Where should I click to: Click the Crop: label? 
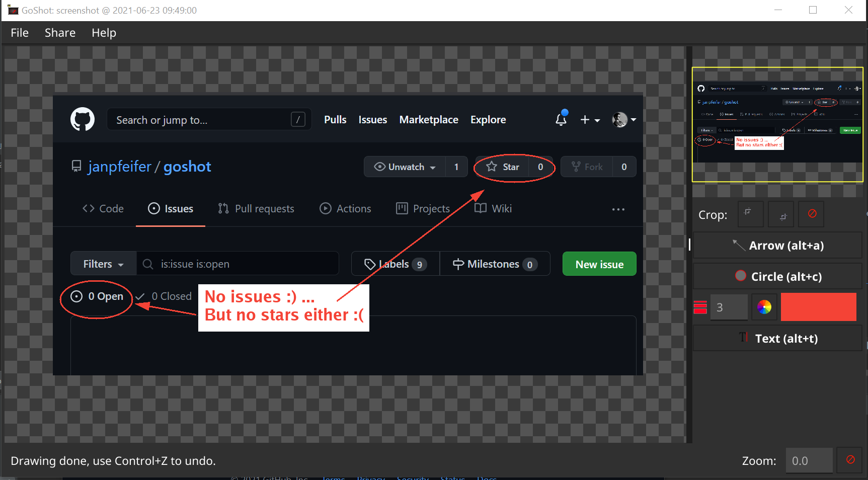click(713, 215)
